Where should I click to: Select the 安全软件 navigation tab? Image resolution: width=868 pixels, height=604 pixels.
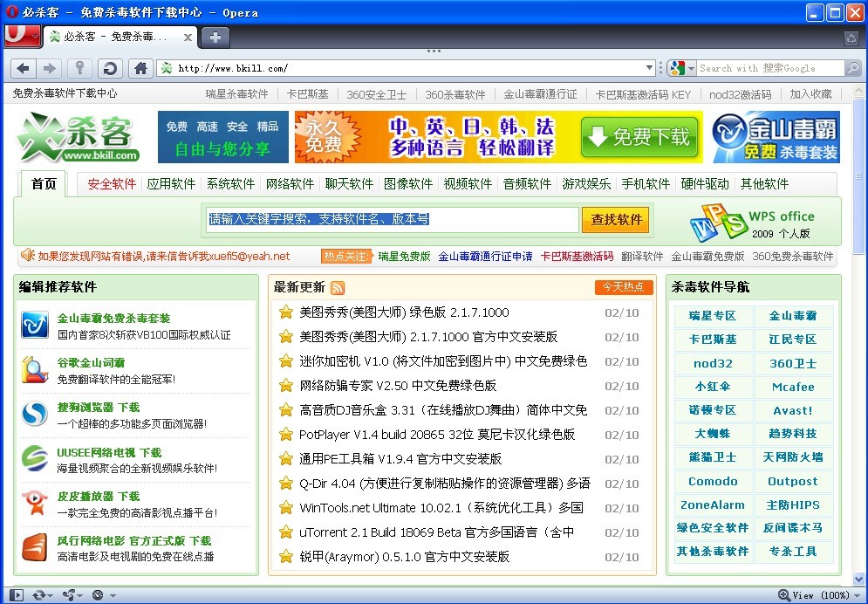coord(112,183)
